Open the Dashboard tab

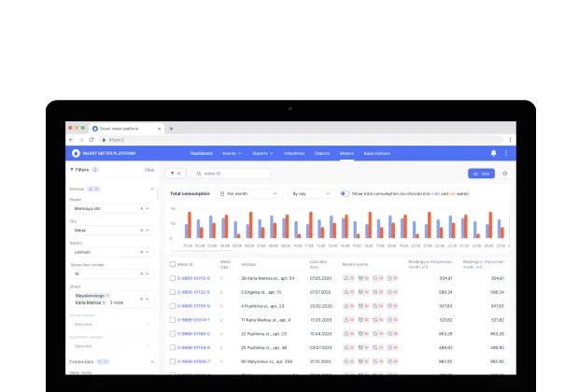coord(202,153)
